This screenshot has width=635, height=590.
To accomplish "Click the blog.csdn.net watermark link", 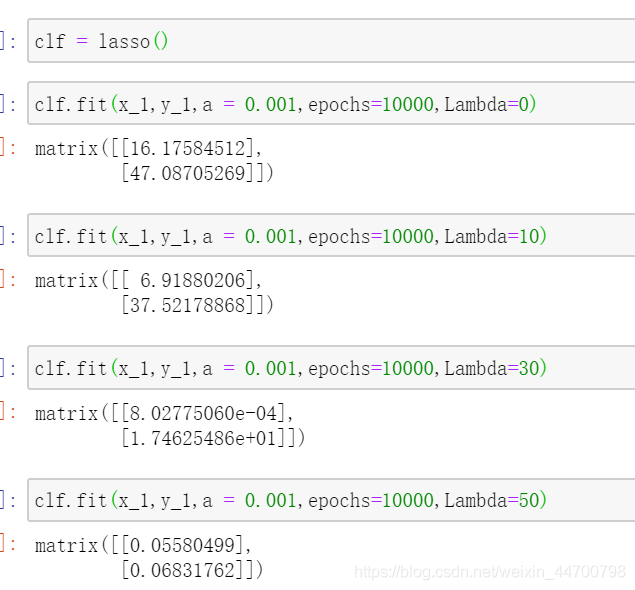I will 490,572.
